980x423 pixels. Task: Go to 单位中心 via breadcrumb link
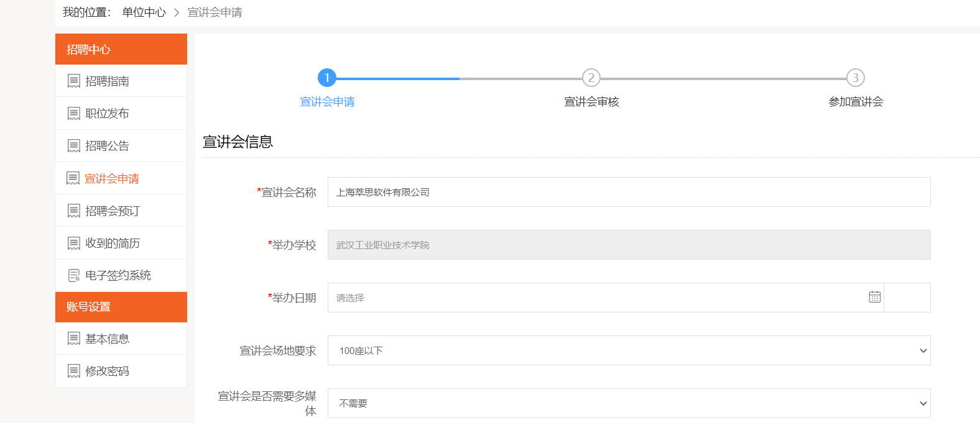pos(144,12)
